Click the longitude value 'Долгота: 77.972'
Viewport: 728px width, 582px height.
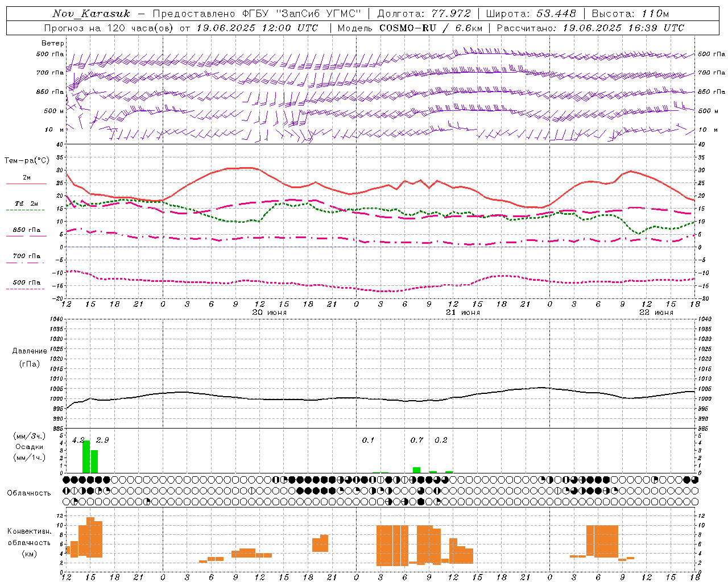pos(424,14)
